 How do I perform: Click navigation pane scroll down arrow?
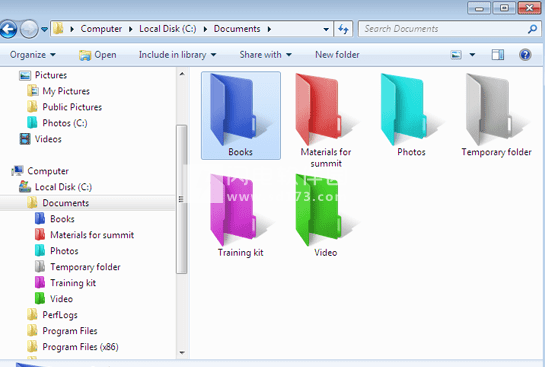[182, 352]
